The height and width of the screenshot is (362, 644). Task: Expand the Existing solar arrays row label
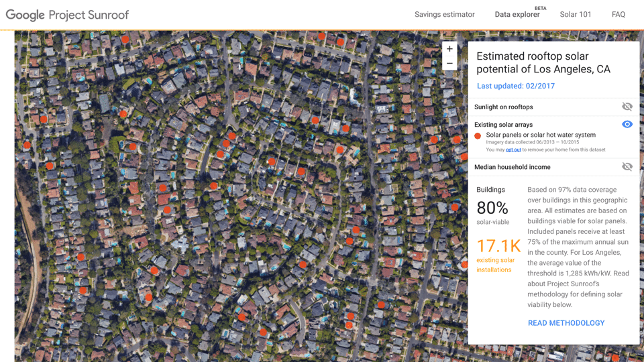(x=503, y=125)
